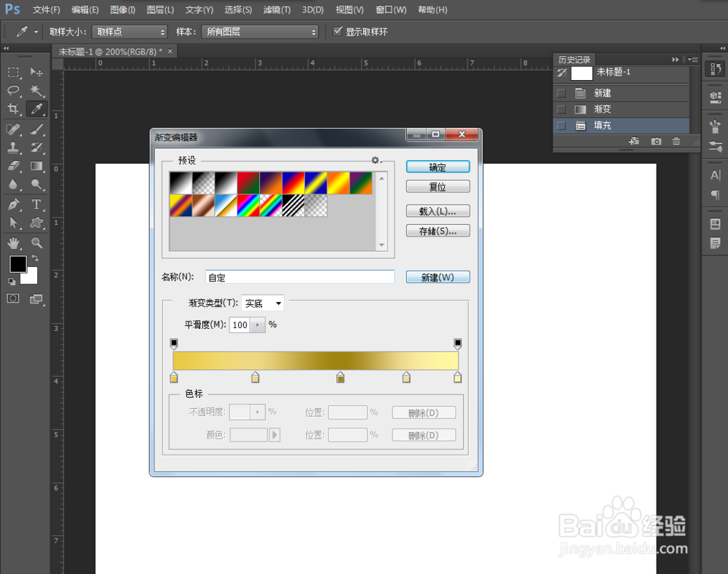Image resolution: width=728 pixels, height=574 pixels.
Task: Collapse History panel with double arrows
Action: click(x=675, y=60)
